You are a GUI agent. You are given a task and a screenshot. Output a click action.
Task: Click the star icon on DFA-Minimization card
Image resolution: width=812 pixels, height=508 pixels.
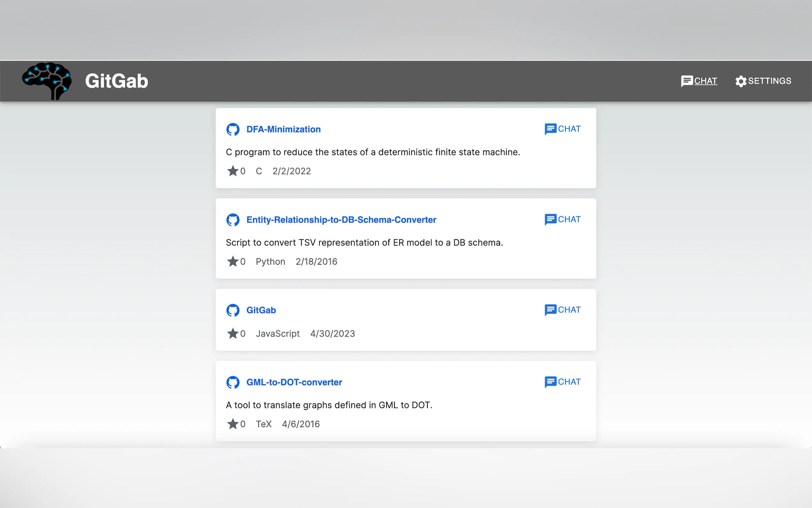[233, 171]
